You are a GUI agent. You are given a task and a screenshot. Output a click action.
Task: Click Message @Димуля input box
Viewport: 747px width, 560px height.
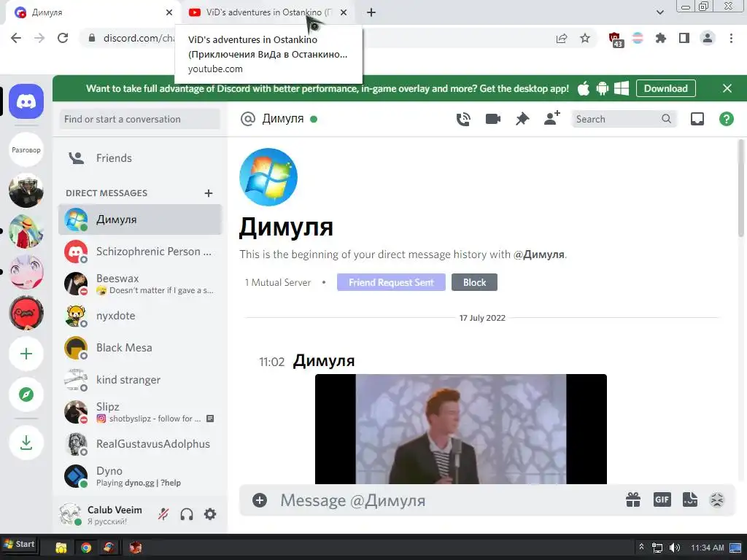pyautogui.click(x=448, y=500)
